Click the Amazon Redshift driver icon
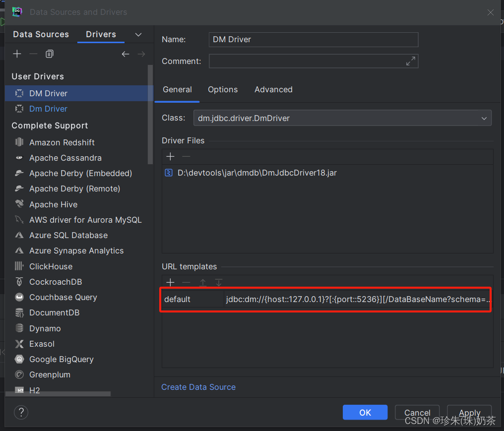 pos(19,142)
